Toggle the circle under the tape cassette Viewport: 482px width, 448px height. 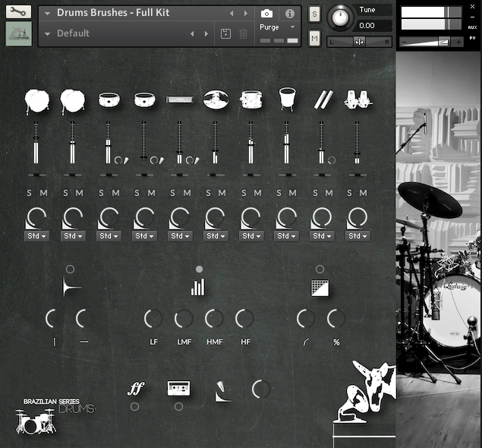(178, 406)
